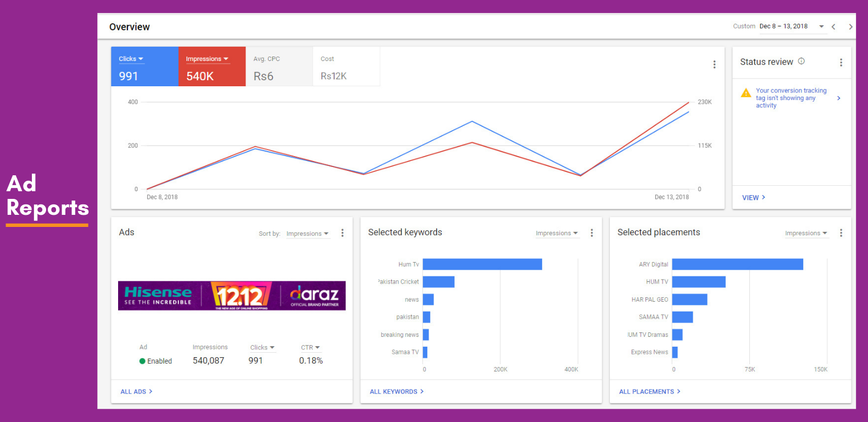This screenshot has width=868, height=422.
Task: Open Impressions metric dropdown tile
Action: tap(212, 66)
